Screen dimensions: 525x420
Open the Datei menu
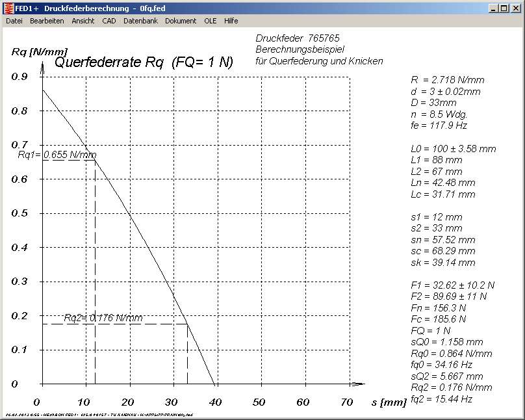click(14, 21)
